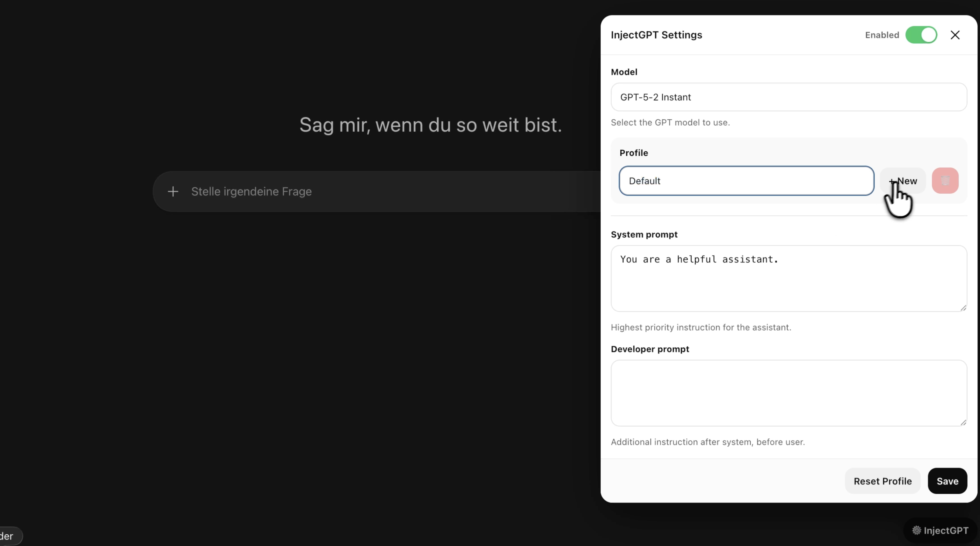
Task: Open the Profile selector showing Default
Action: pos(746,181)
